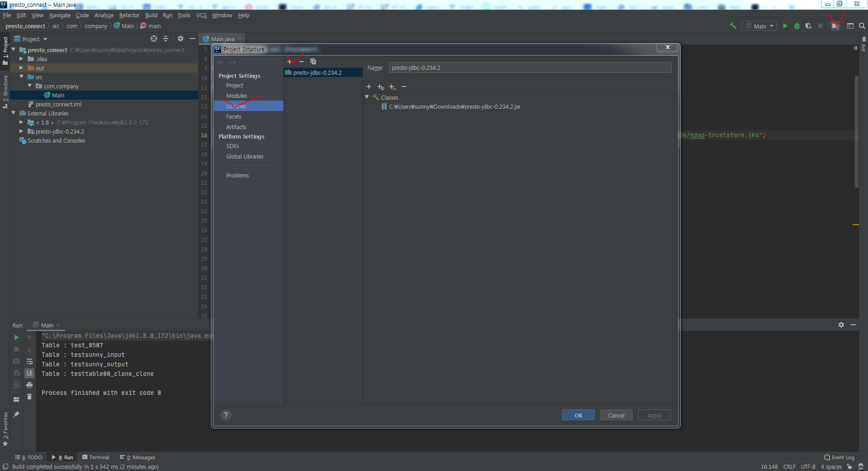Image resolution: width=868 pixels, height=471 pixels.
Task: Expand the out folder
Action: 21,68
